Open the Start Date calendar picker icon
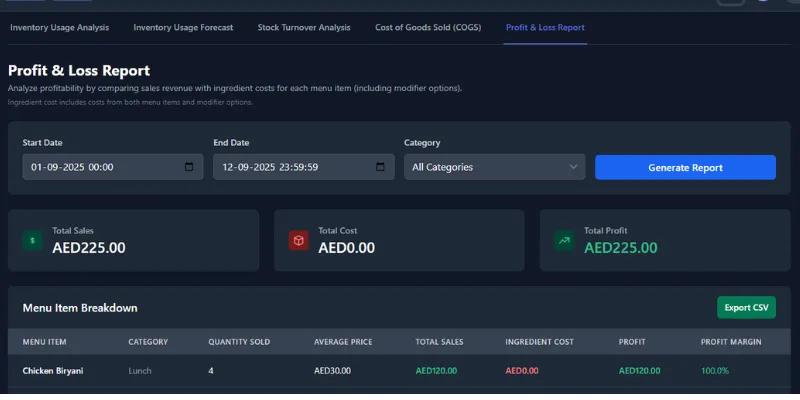The width and height of the screenshot is (800, 400). (x=189, y=167)
